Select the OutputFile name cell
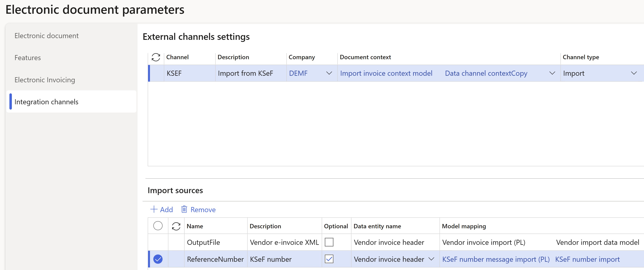 [x=216, y=242]
